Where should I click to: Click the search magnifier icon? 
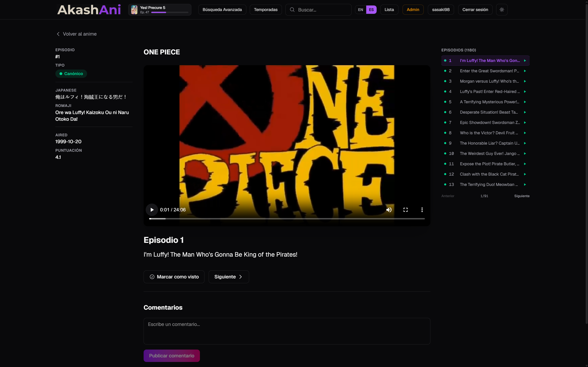click(292, 10)
